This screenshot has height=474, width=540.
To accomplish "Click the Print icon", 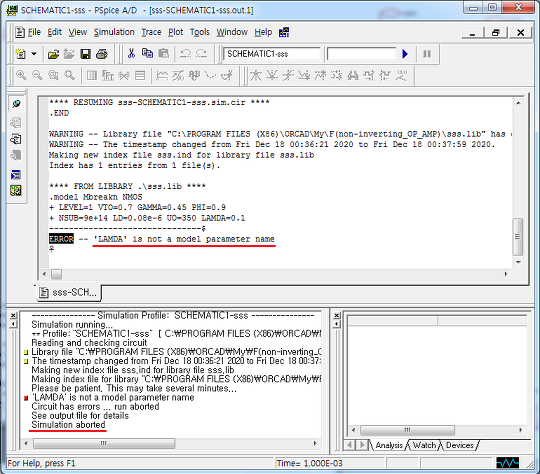I will (x=102, y=54).
